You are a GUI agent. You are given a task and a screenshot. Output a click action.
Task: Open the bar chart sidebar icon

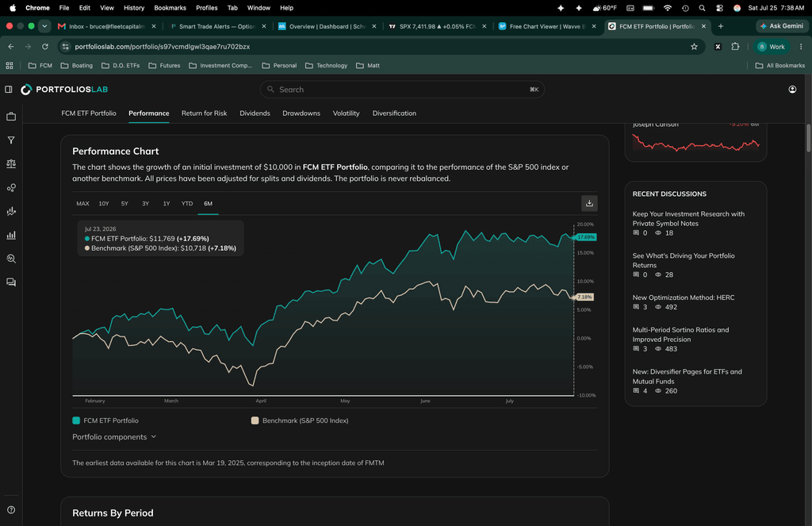coord(11,236)
